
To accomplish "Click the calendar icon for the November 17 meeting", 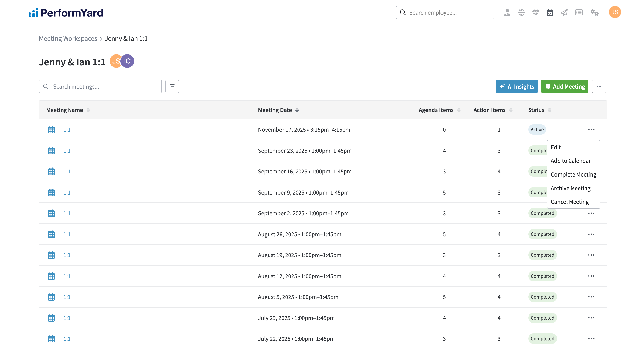I will coord(51,130).
